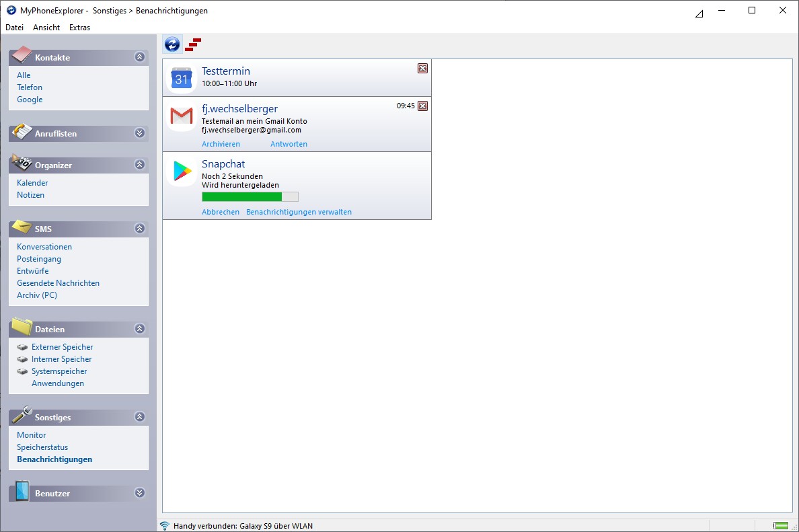The height and width of the screenshot is (532, 799).
Task: Collapse the Dateien sidebar section
Action: (x=140, y=329)
